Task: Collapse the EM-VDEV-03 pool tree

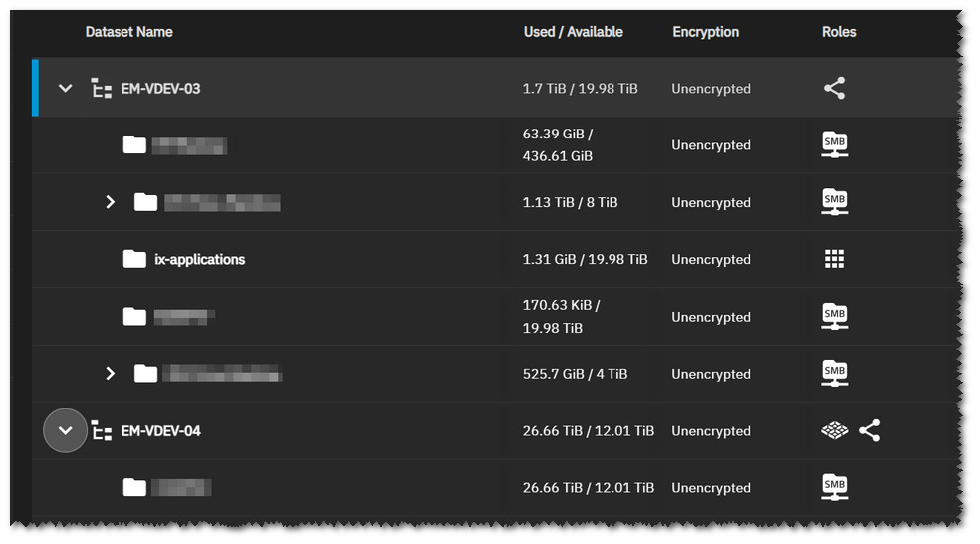Action: point(65,88)
